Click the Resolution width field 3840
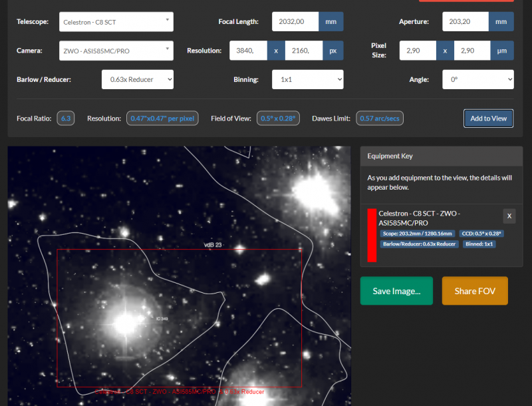 click(x=248, y=51)
